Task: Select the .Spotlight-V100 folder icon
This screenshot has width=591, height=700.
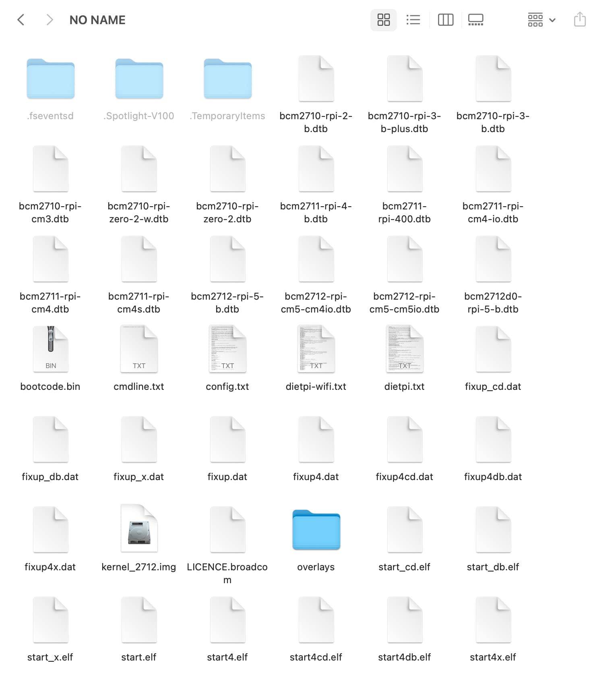Action: coord(139,79)
